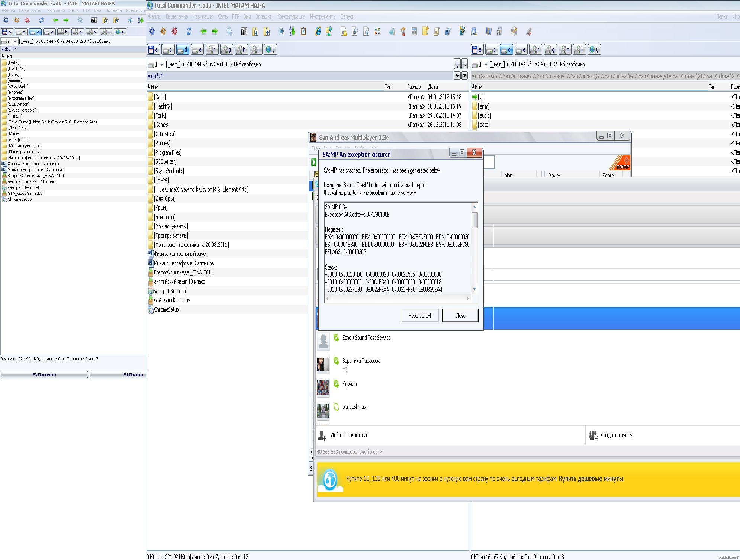The height and width of the screenshot is (560, 740).
Task: Go to parent with '..' button, left panel
Action: point(464,64)
